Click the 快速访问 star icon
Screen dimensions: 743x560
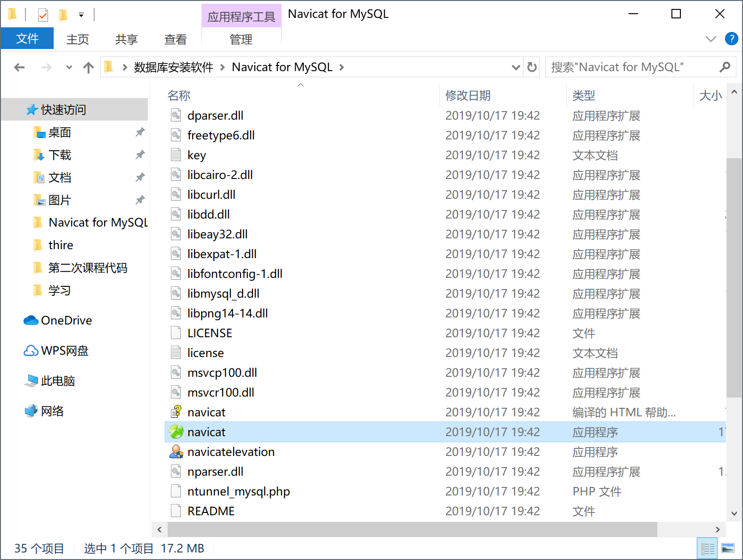(32, 110)
